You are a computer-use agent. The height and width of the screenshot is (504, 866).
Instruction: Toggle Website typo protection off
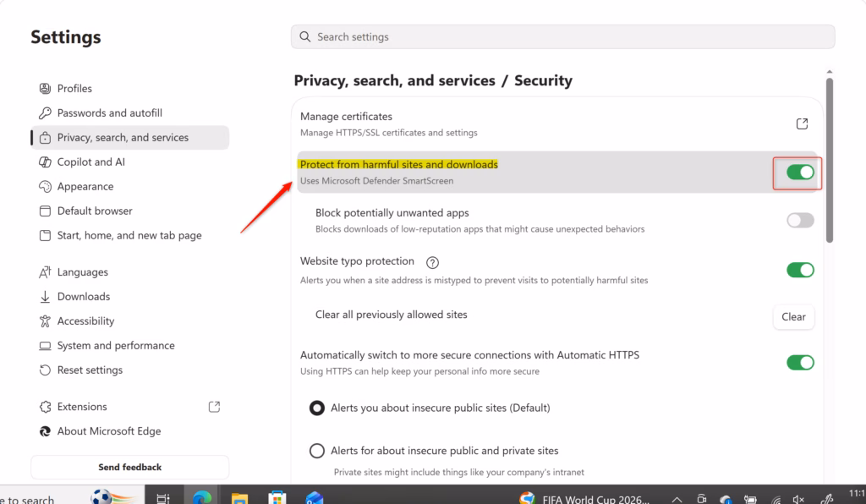click(x=800, y=270)
